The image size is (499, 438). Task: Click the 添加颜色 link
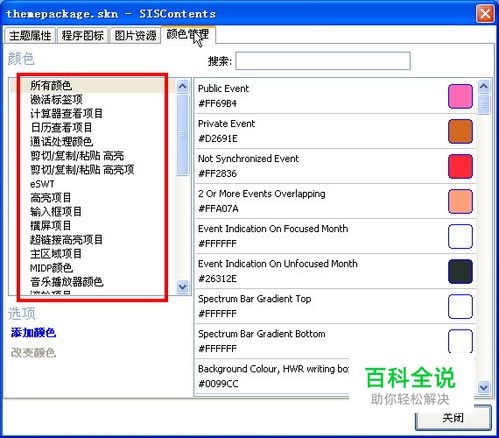[33, 333]
